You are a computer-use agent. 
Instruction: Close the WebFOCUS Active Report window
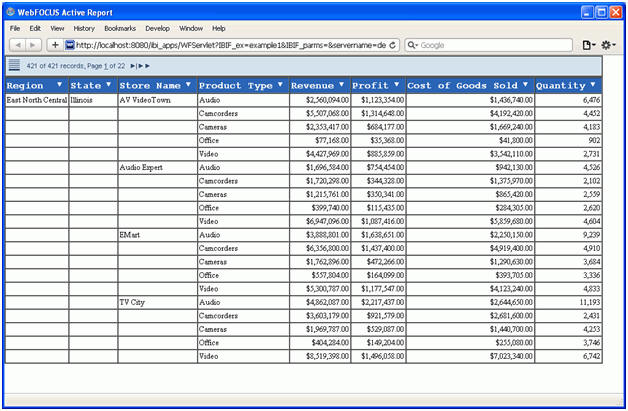[x=616, y=12]
